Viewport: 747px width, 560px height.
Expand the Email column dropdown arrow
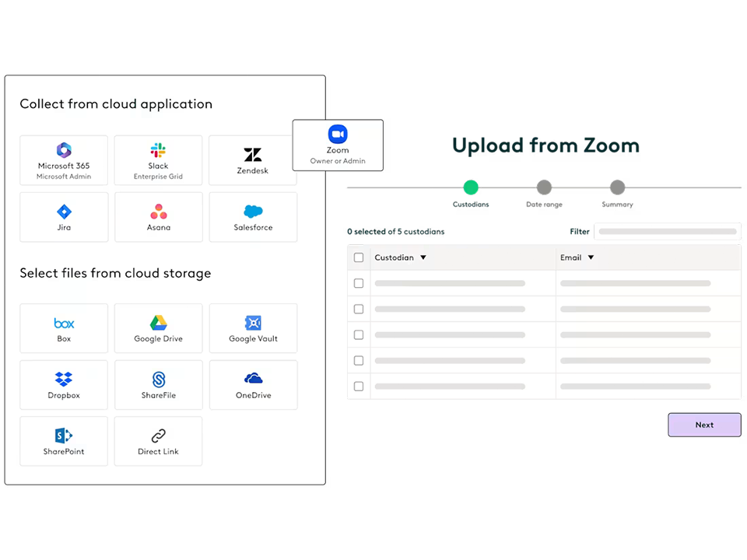(x=591, y=257)
